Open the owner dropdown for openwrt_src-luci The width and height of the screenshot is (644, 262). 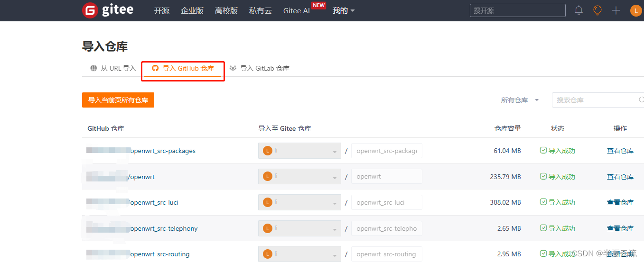tap(299, 202)
